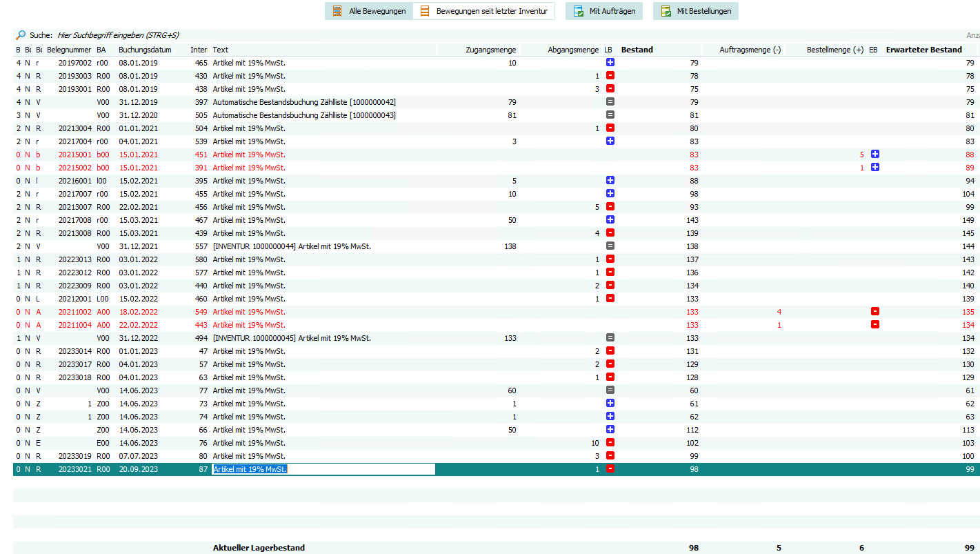Show all movements with Alle Bewegungen

coord(369,11)
